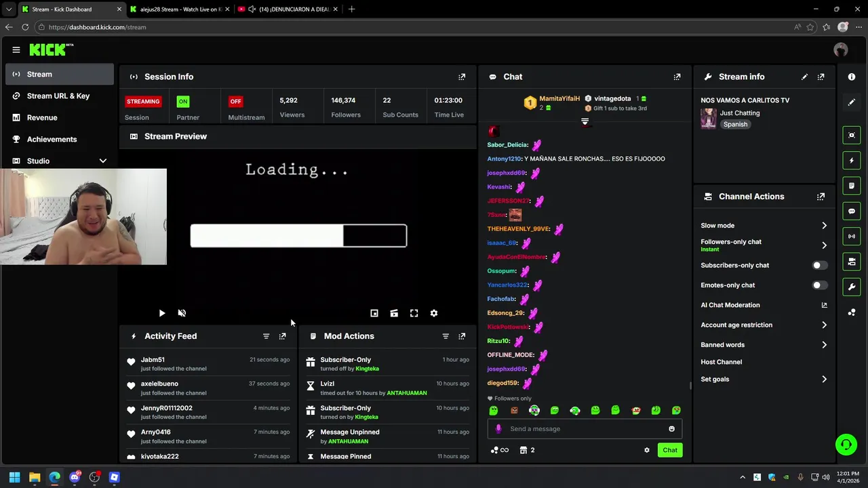The height and width of the screenshot is (488, 868).
Task: Open the browser tab list dropdown
Action: pyautogui.click(x=8, y=9)
